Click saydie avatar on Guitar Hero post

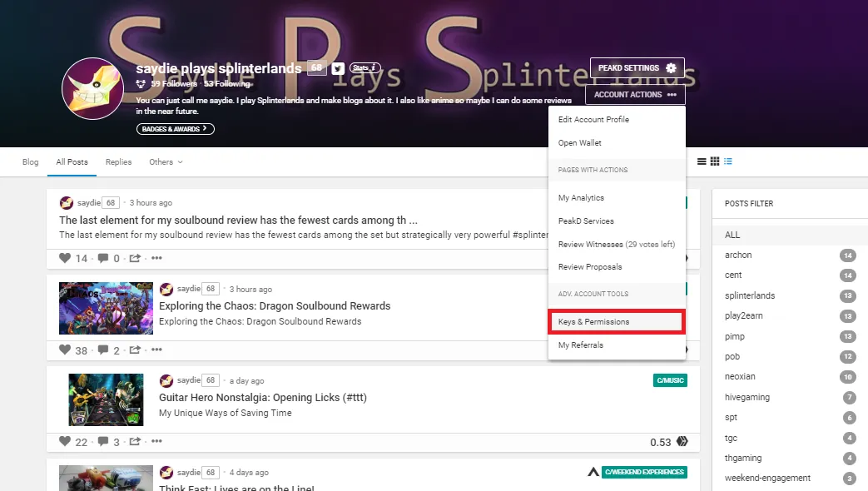(166, 381)
